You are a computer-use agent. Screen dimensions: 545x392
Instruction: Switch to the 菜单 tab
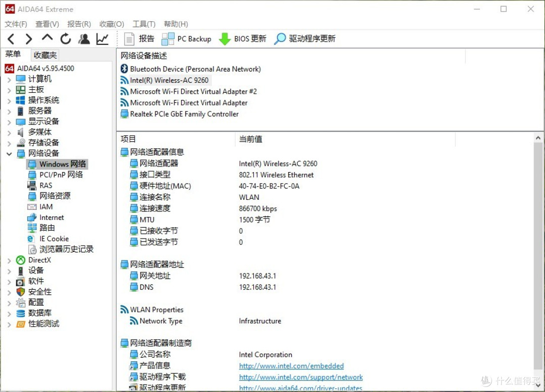13,54
